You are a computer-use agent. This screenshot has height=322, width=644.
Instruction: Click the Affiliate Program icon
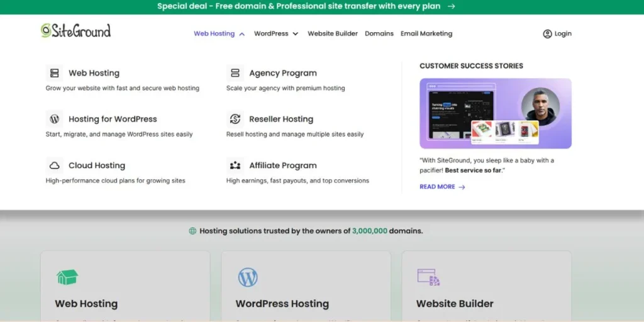(x=235, y=165)
